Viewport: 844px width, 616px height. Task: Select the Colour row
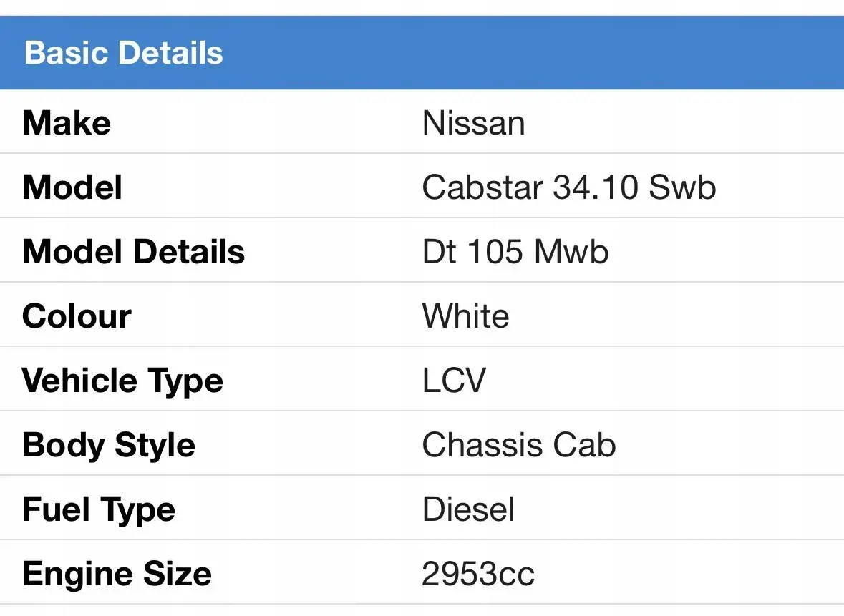pyautogui.click(x=422, y=315)
